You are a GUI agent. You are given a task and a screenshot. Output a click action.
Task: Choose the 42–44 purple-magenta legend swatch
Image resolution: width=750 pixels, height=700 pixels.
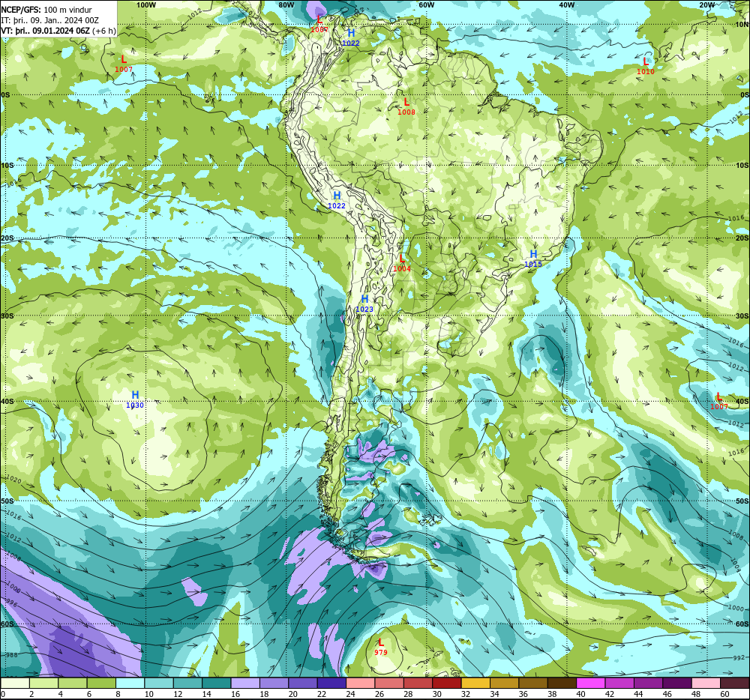pos(619,684)
